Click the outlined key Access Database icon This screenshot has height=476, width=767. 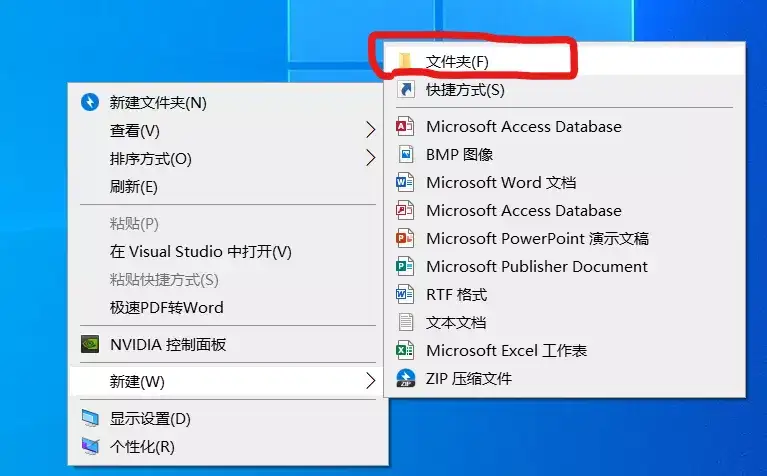[x=405, y=210]
